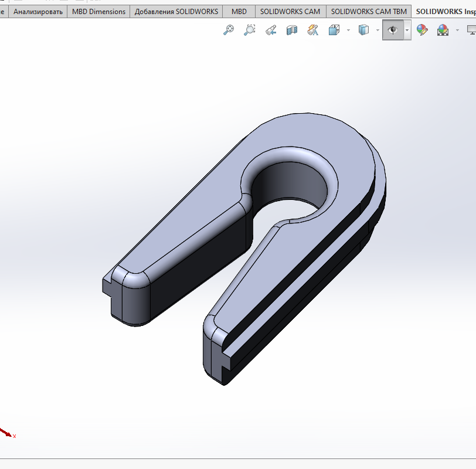Toggle the Hide/Show Items eye button
Viewport: 476px width, 469px height.
coord(393,30)
